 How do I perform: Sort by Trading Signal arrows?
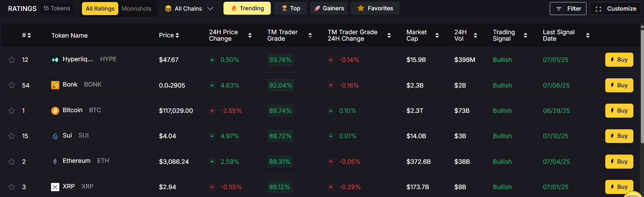525,35
